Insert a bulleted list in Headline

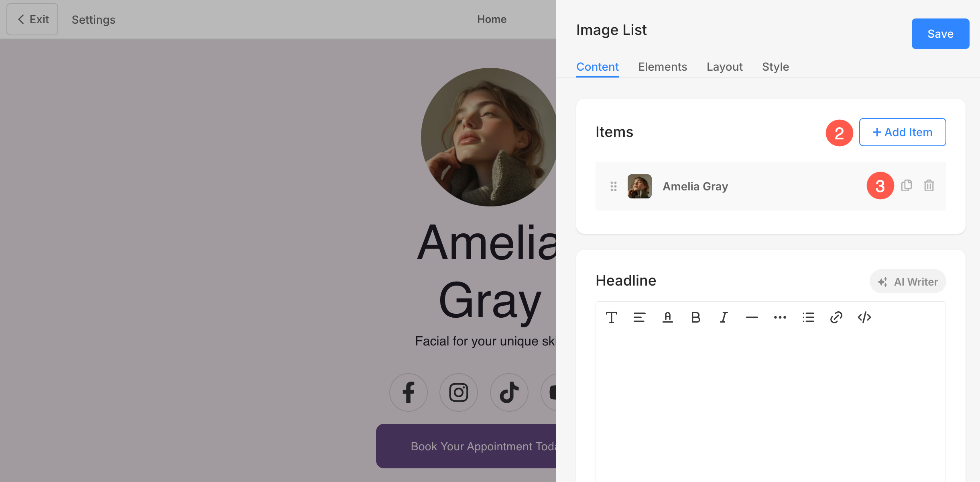[808, 317]
